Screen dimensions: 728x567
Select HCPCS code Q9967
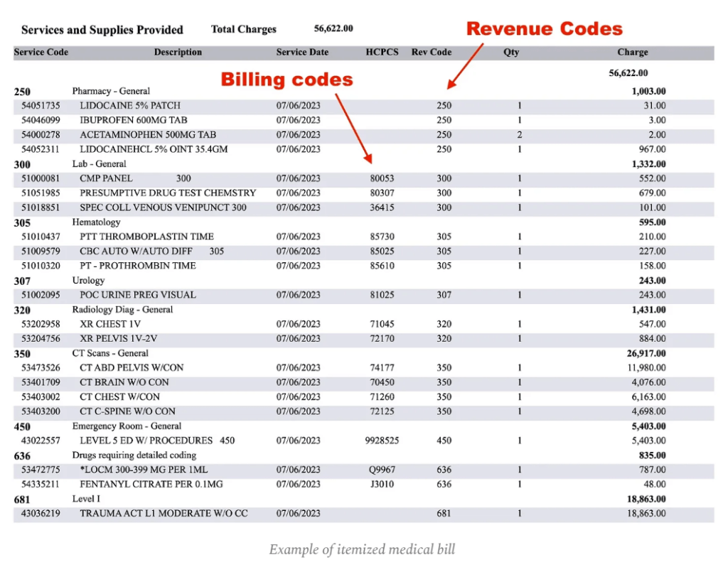tap(382, 470)
